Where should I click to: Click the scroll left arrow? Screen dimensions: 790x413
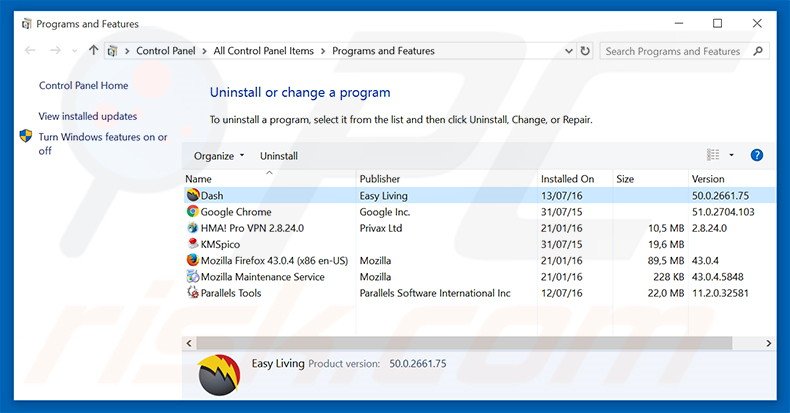[x=189, y=343]
